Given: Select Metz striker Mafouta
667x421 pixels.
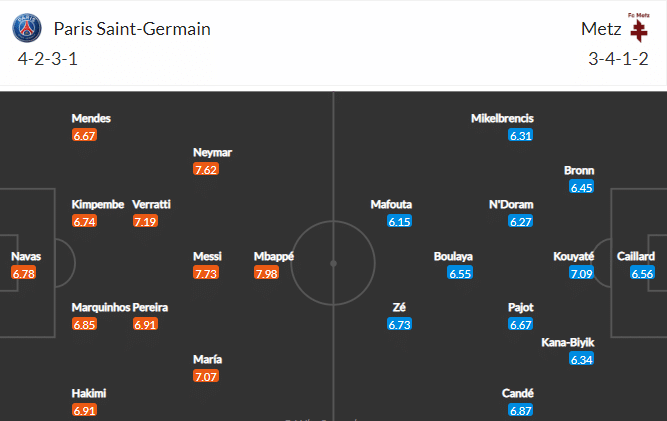Looking at the screenshot, I should tap(391, 204).
